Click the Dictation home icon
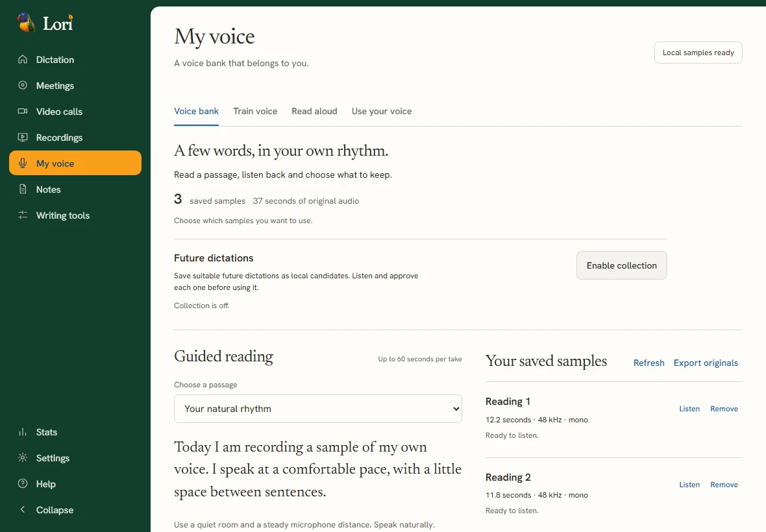 click(23, 60)
